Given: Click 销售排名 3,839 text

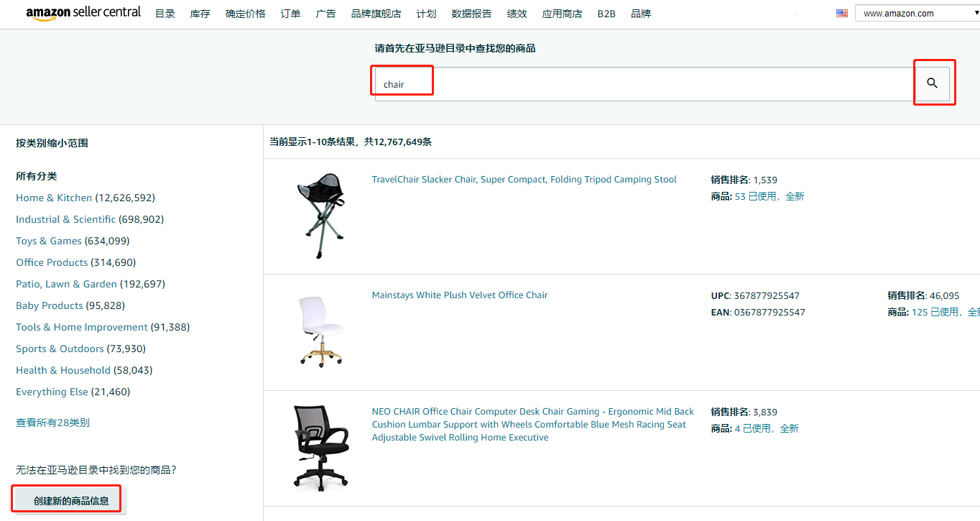Looking at the screenshot, I should click(x=744, y=412).
